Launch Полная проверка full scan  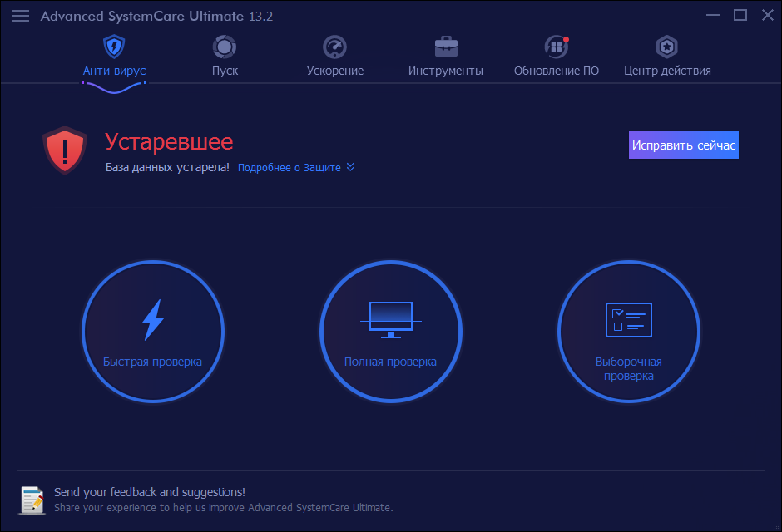tap(390, 331)
